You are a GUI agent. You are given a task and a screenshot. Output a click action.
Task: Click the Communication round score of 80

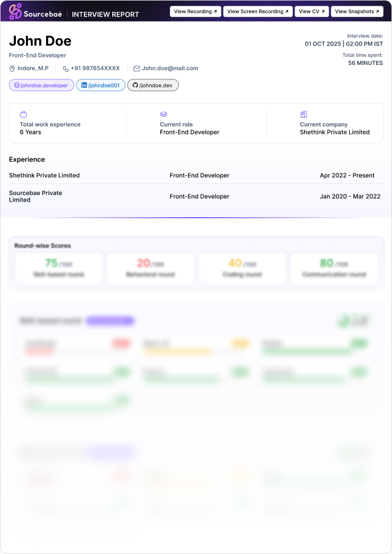tap(326, 263)
